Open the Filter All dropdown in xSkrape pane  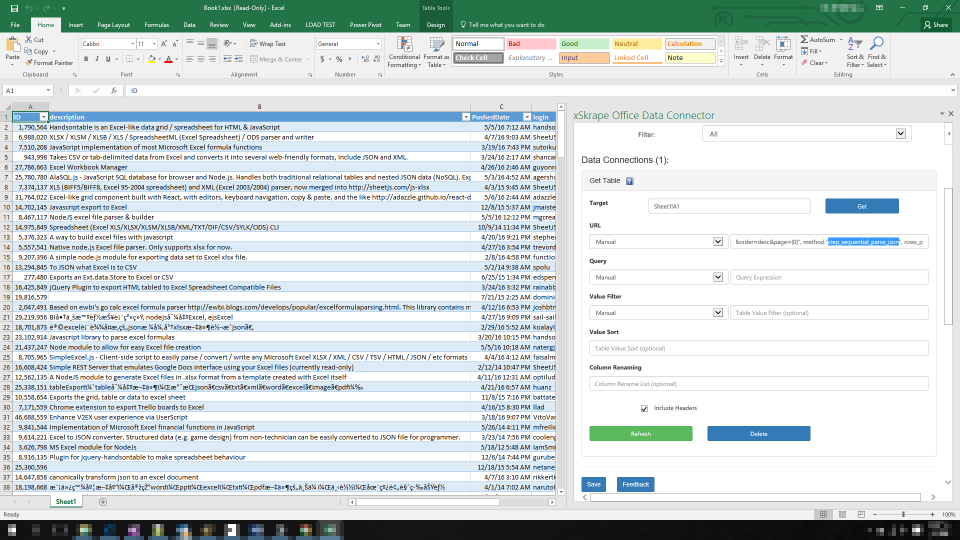[x=901, y=134]
